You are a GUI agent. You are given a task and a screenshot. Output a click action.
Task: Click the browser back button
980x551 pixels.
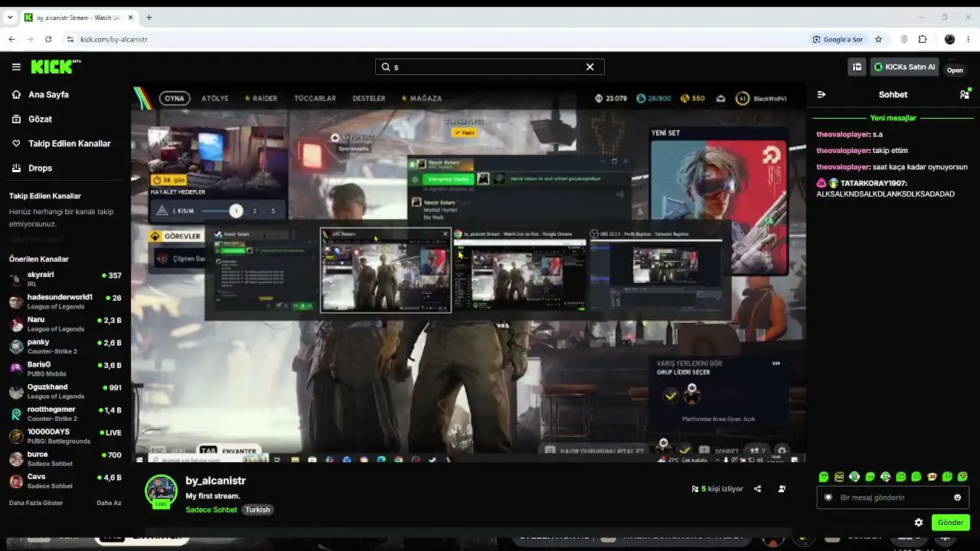pos(11,39)
